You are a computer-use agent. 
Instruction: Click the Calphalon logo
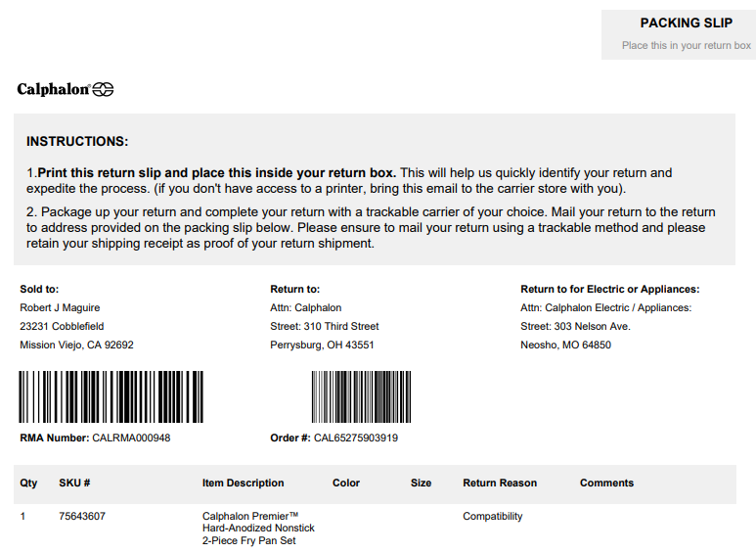[x=66, y=89]
